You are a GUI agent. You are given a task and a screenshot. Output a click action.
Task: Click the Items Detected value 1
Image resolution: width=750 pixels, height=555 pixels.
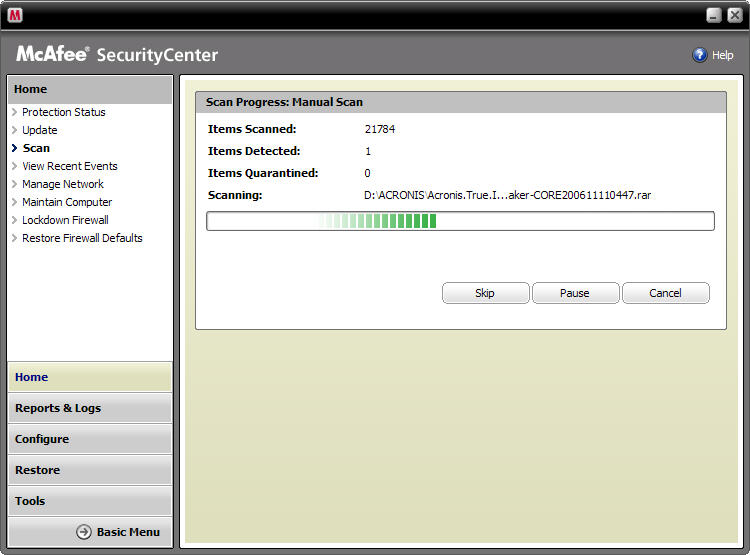368,151
